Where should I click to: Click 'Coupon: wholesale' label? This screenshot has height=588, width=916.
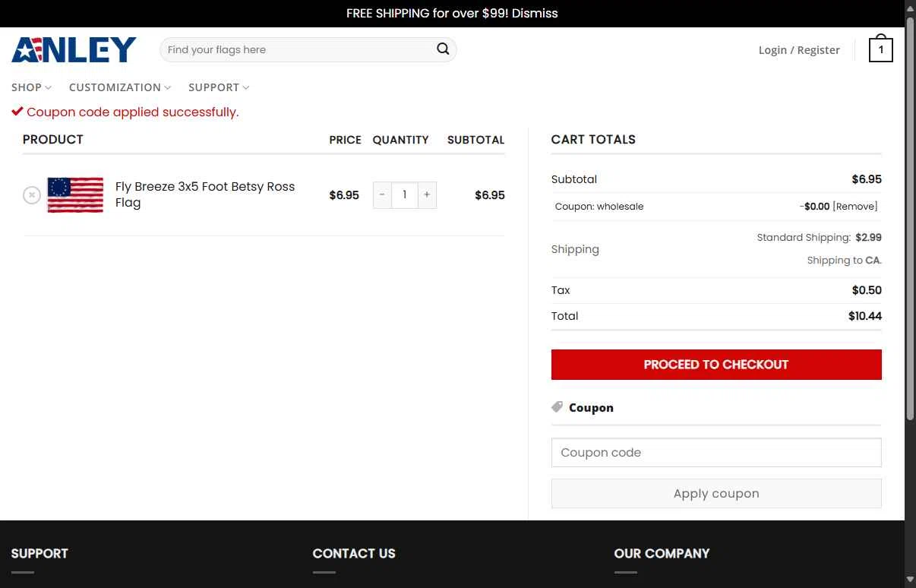pos(599,207)
